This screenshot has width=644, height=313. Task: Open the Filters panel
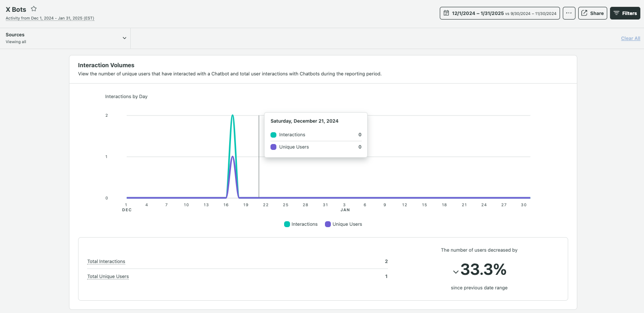(x=625, y=13)
